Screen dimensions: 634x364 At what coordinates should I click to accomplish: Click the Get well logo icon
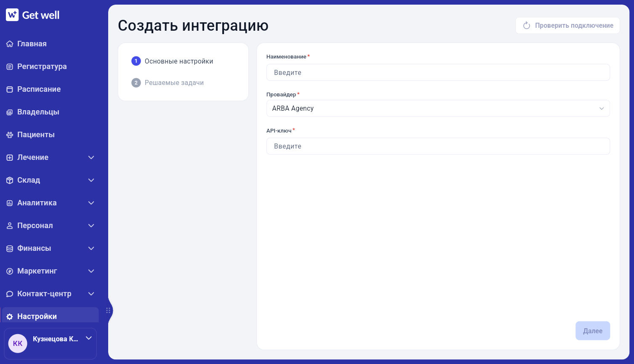[12, 15]
